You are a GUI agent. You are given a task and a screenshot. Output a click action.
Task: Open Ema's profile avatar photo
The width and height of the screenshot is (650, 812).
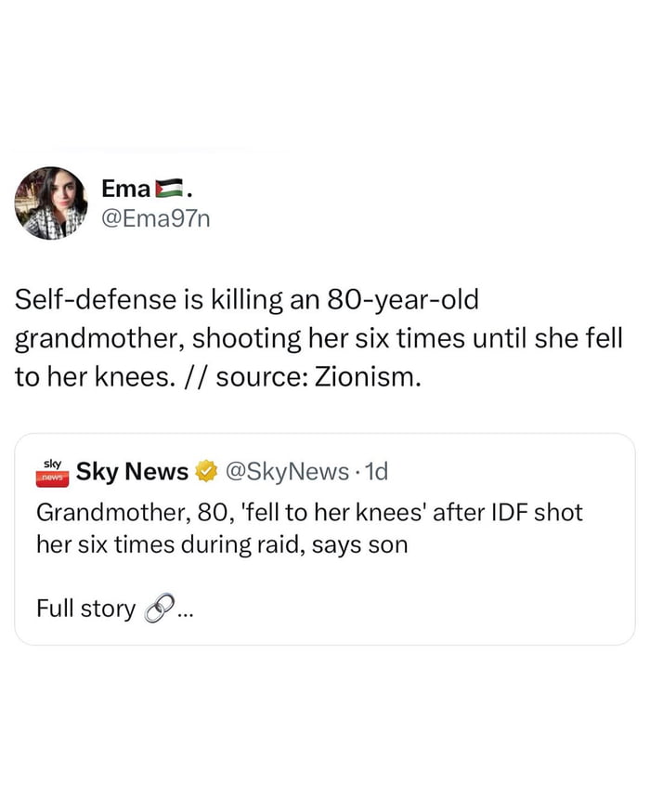(x=50, y=203)
